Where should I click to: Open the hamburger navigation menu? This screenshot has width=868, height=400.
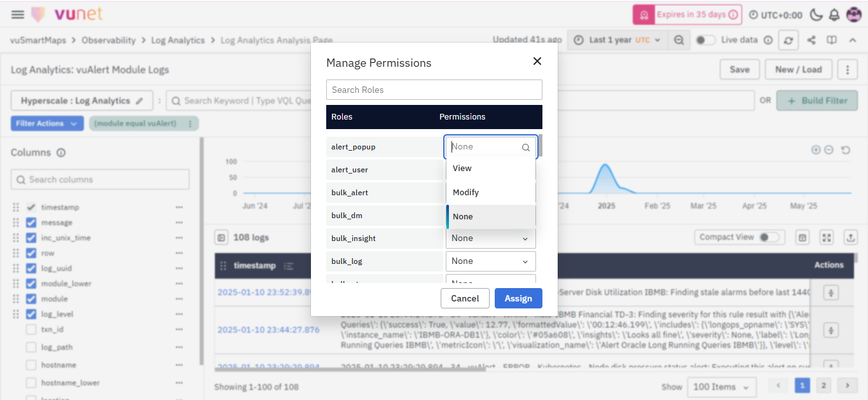pyautogui.click(x=18, y=15)
